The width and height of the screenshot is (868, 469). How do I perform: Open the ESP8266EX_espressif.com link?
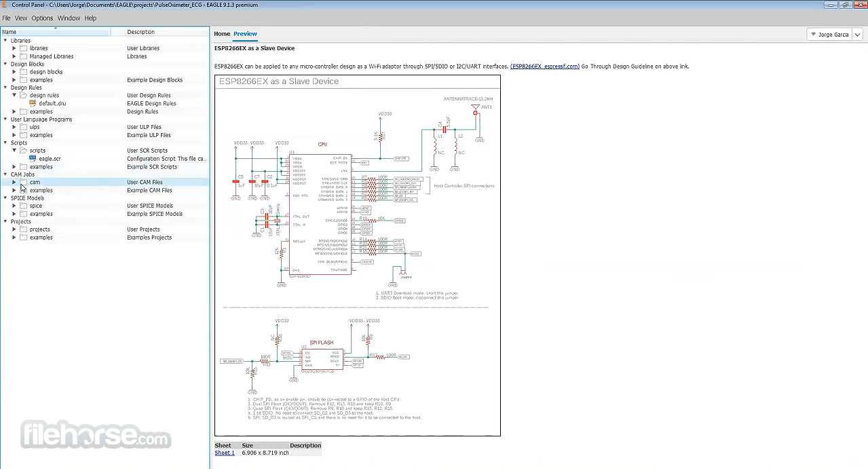[545, 67]
